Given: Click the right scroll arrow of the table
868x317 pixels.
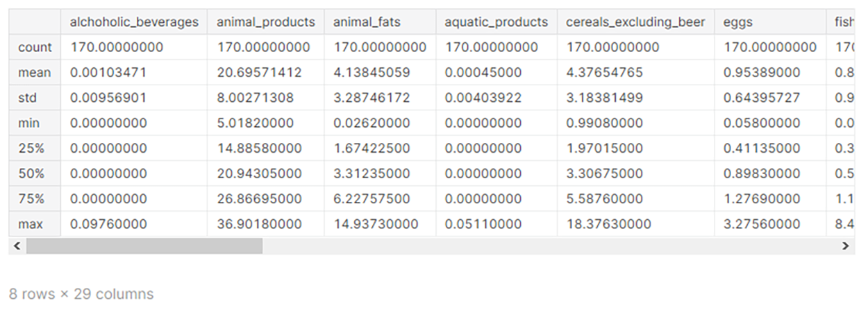Looking at the screenshot, I should tap(845, 246).
